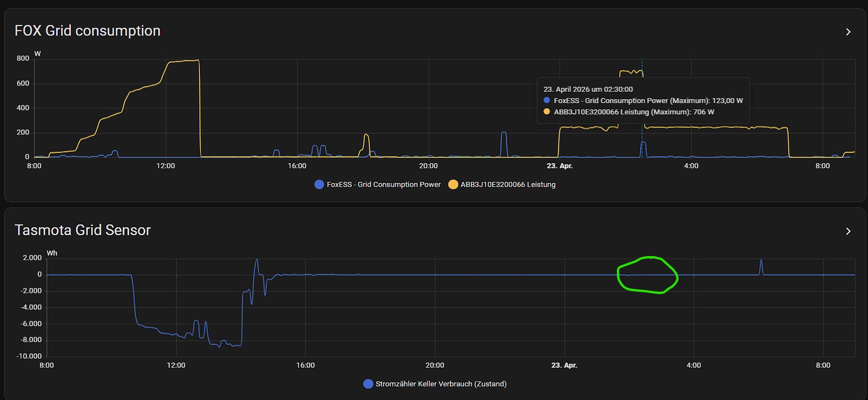Toggle Stromzähler Keller Verbrauch blue legend dot
Screen dimensions: 868x400
click(368, 384)
